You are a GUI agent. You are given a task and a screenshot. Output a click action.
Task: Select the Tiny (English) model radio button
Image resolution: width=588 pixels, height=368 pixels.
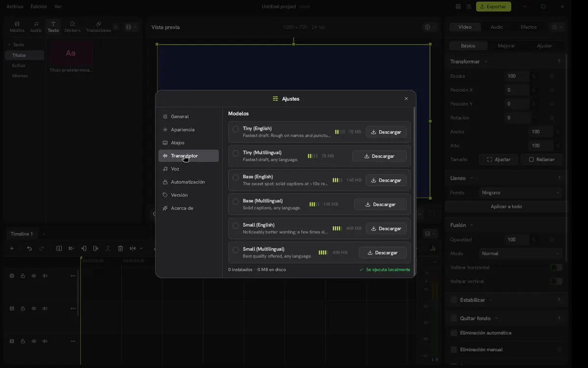click(236, 129)
